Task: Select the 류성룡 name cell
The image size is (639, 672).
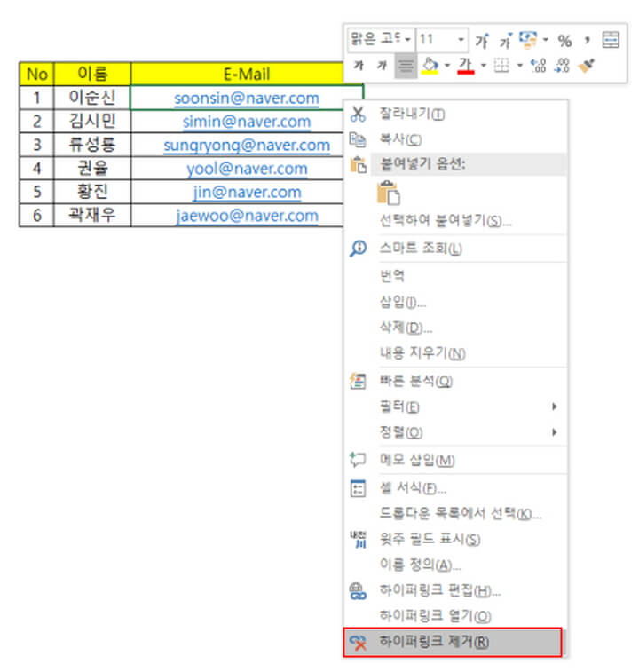Action: pos(92,145)
